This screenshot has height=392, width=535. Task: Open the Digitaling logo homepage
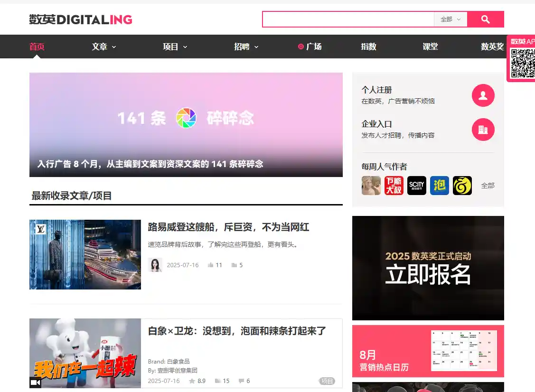[81, 19]
